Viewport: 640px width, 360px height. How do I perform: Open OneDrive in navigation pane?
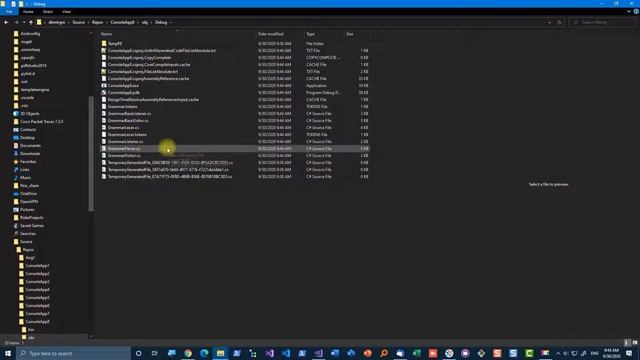click(28, 193)
